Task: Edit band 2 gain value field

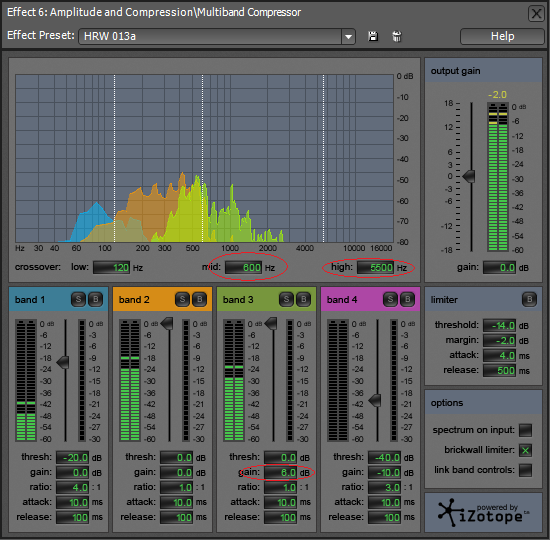Action: (x=176, y=473)
